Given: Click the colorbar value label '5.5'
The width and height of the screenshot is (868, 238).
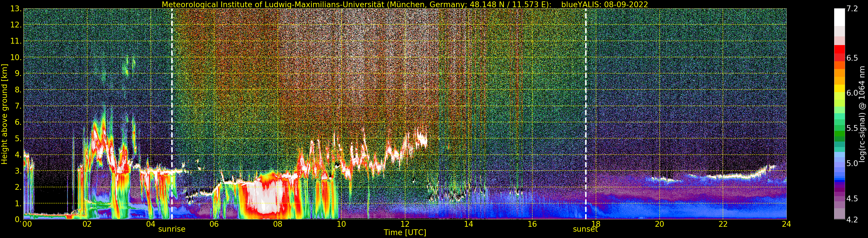Looking at the screenshot, I should tap(852, 128).
